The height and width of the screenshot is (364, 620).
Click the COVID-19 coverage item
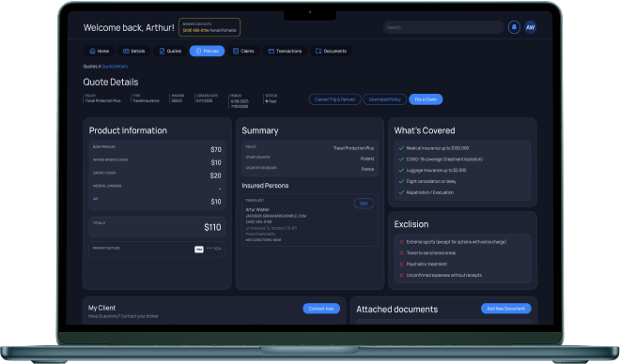click(x=444, y=159)
